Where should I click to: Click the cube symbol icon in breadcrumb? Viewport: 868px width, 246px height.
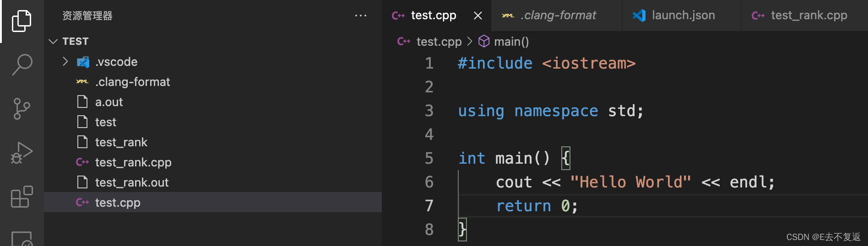(484, 42)
